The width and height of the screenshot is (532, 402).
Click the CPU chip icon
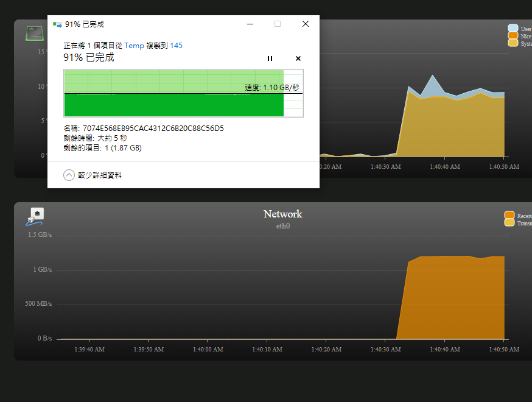pos(34,33)
